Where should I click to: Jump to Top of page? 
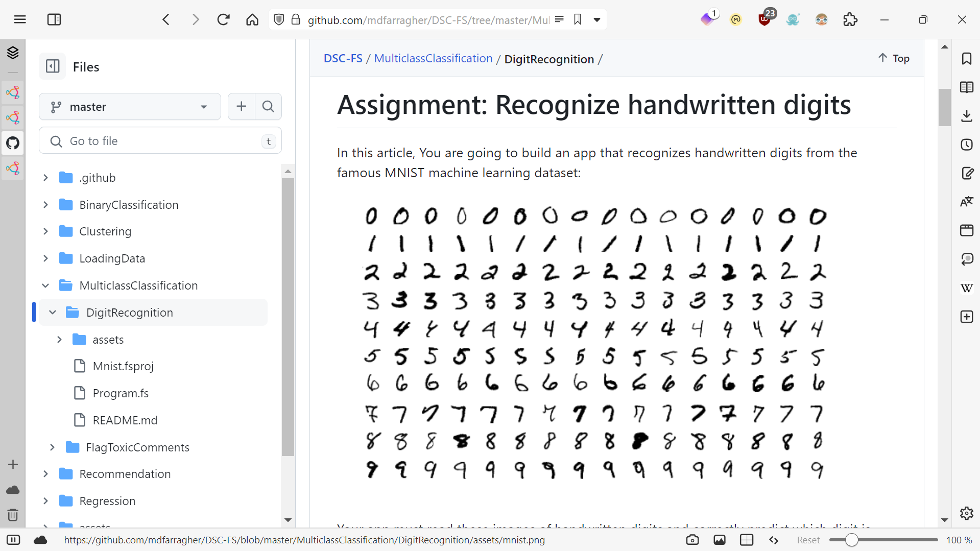coord(894,58)
